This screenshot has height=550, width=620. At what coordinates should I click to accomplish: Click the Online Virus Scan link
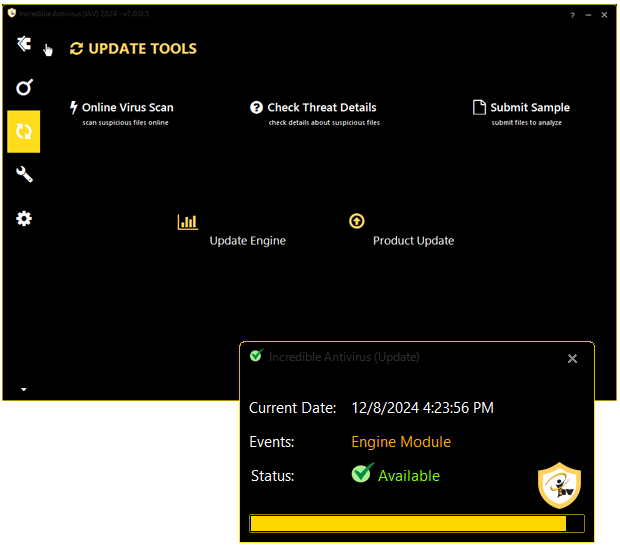coord(127,108)
